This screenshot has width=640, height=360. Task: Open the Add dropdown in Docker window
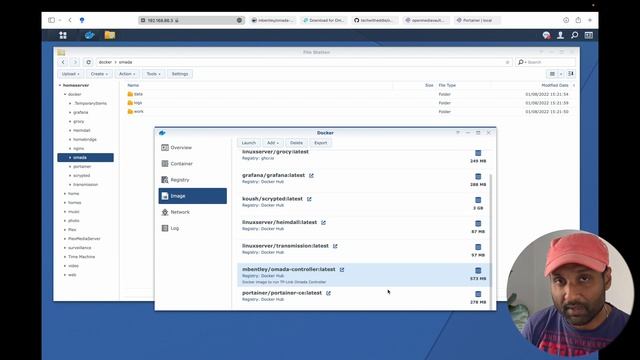click(x=273, y=143)
